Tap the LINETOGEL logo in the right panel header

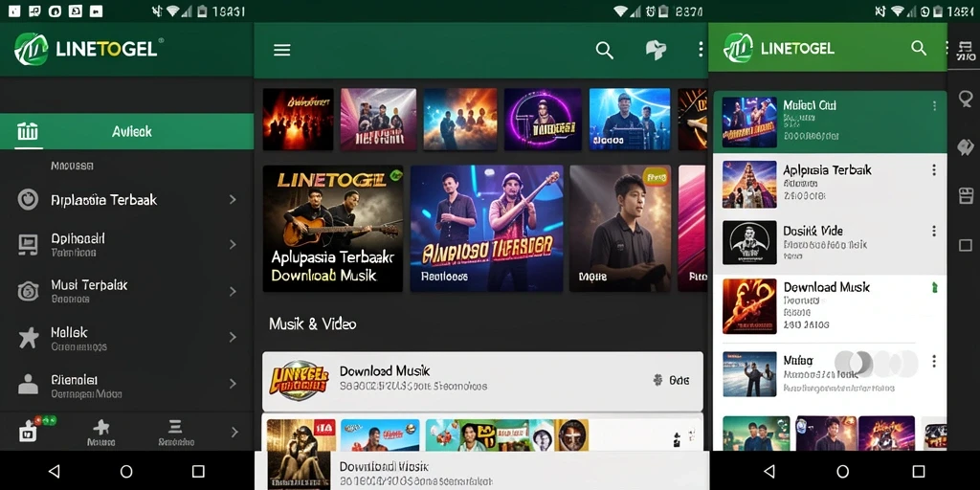tap(779, 48)
